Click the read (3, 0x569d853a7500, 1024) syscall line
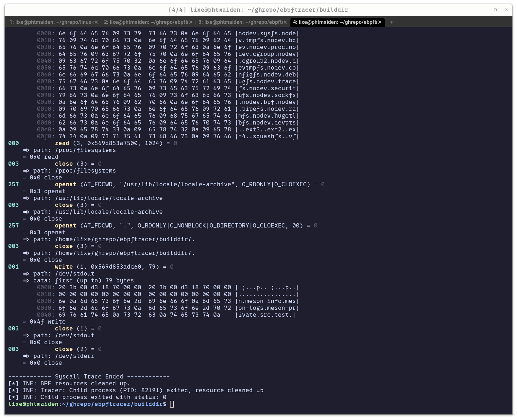 pyautogui.click(x=93, y=143)
